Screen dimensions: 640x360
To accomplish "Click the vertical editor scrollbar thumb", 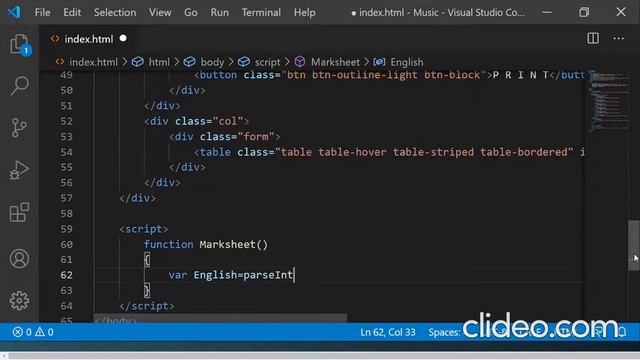I will (x=634, y=245).
